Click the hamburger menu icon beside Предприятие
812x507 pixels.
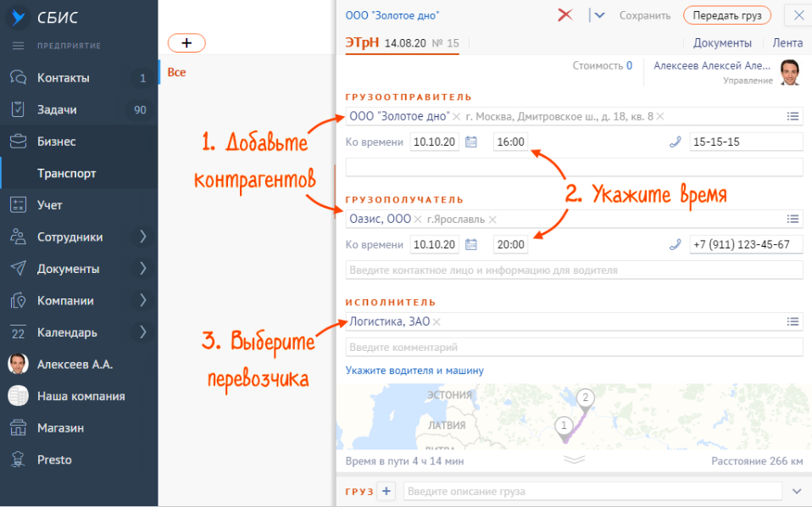tap(18, 46)
